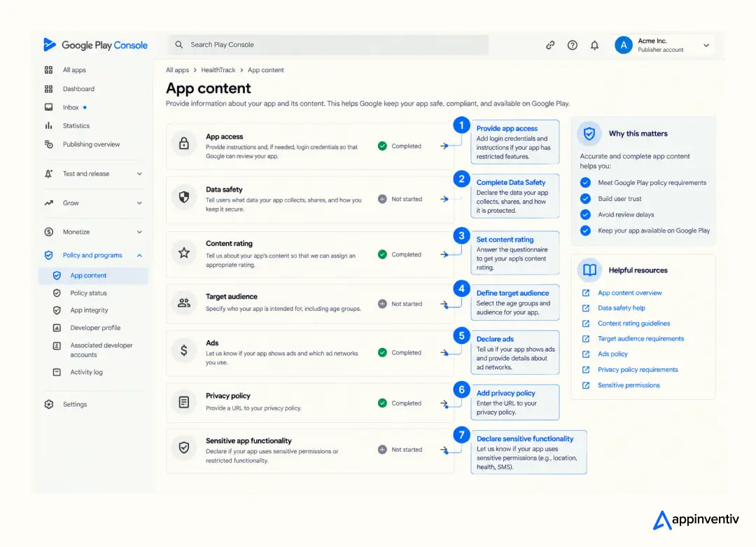Click the Data safety shield icon
The width and height of the screenshot is (756, 547).
point(183,197)
